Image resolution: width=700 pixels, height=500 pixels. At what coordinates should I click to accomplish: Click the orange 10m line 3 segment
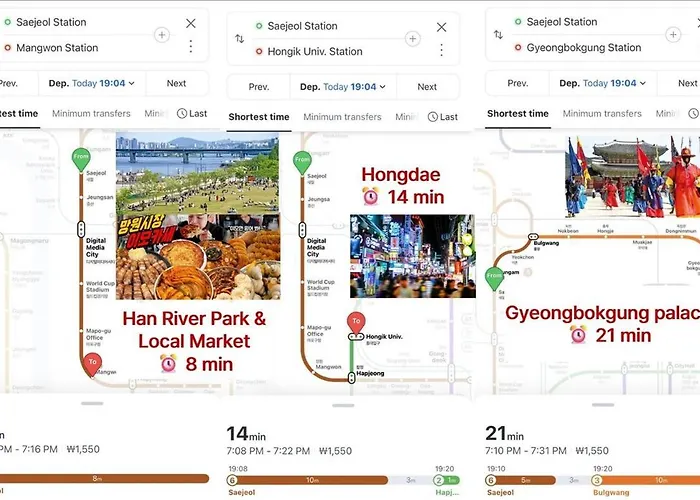(x=650, y=480)
